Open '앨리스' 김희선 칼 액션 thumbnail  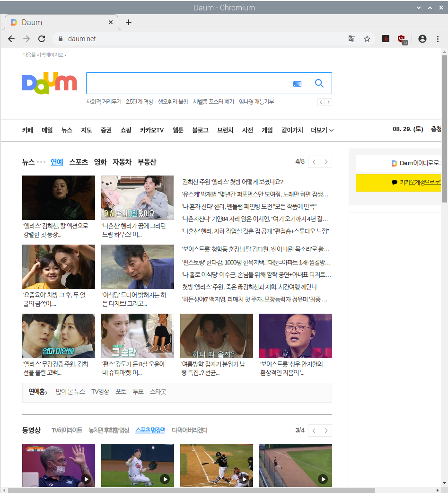(59, 198)
